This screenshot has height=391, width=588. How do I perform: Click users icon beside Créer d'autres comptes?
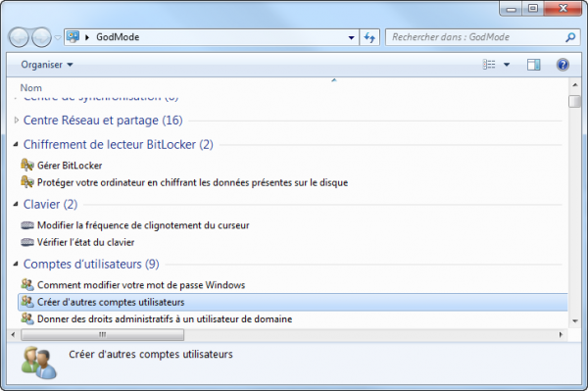[27, 302]
